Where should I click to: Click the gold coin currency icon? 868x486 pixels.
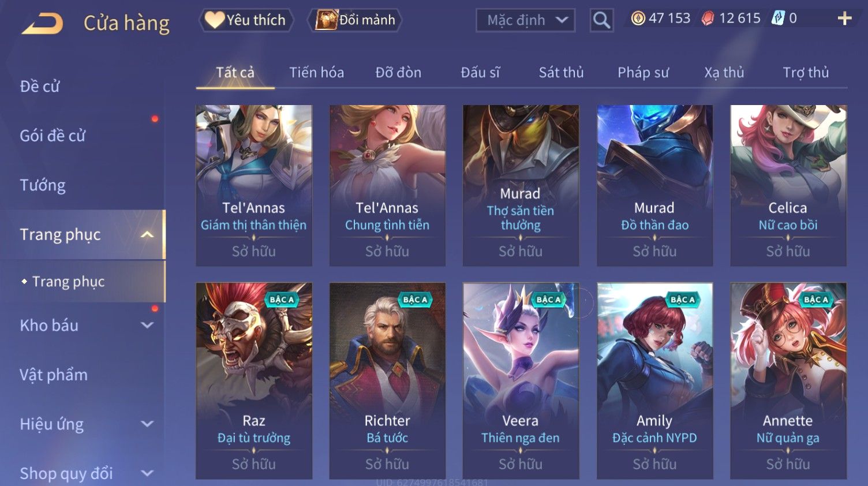click(x=638, y=18)
